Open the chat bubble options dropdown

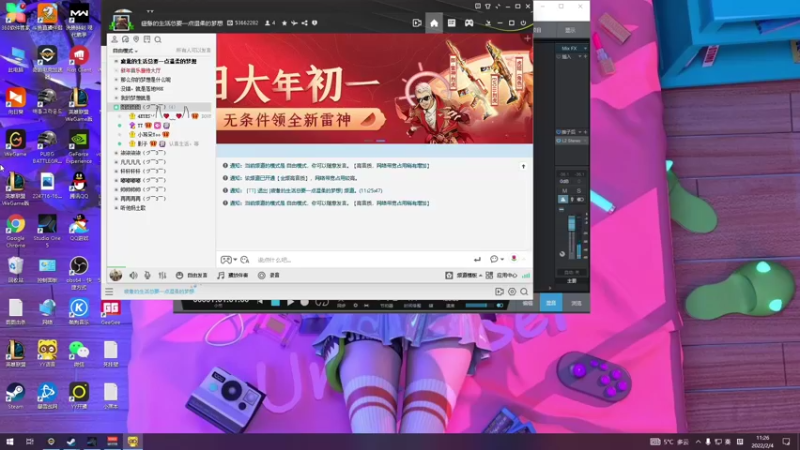pos(496,259)
